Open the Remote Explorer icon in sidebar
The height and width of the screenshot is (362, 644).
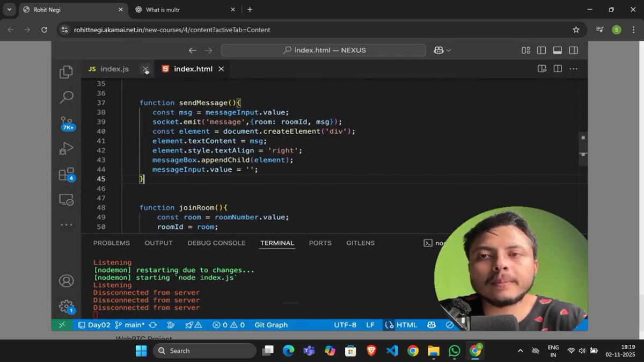pyautogui.click(x=66, y=199)
